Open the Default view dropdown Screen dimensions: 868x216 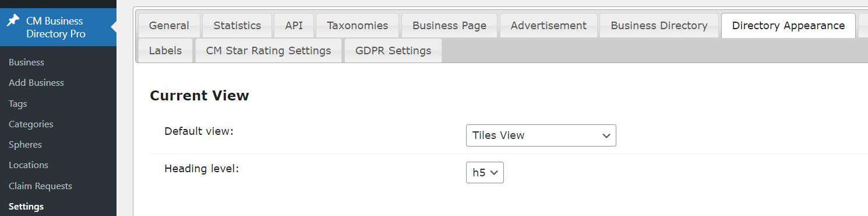click(541, 135)
